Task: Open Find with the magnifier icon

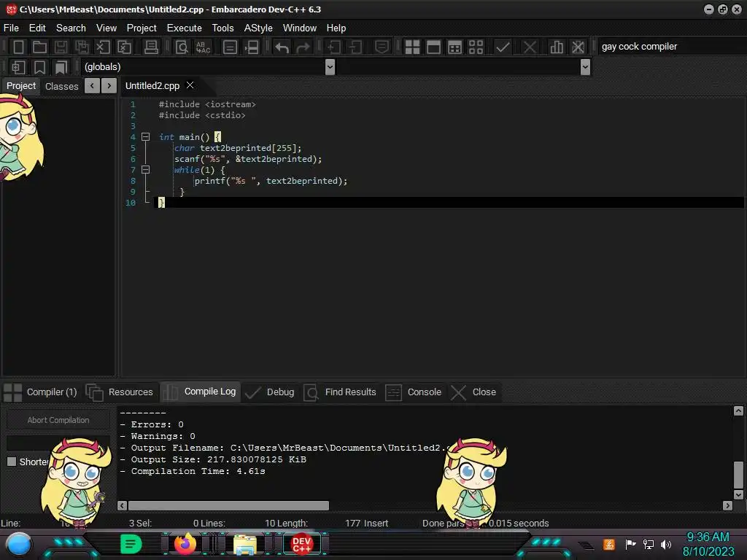Action: pyautogui.click(x=182, y=47)
